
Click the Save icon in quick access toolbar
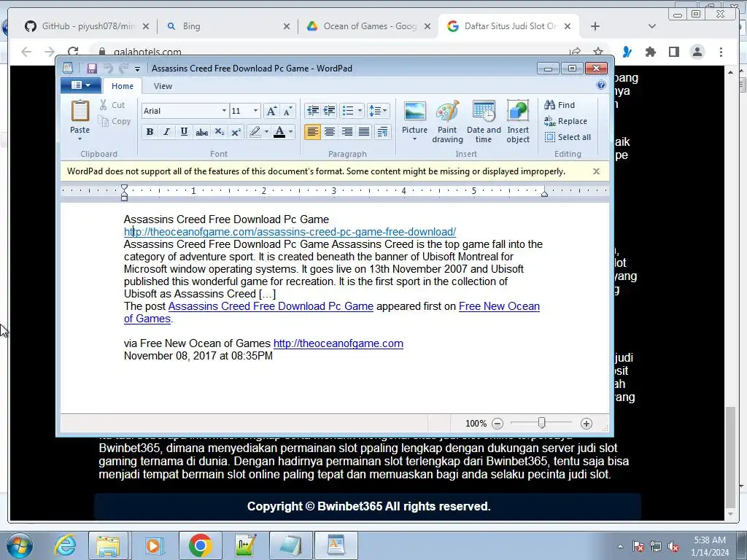point(92,68)
